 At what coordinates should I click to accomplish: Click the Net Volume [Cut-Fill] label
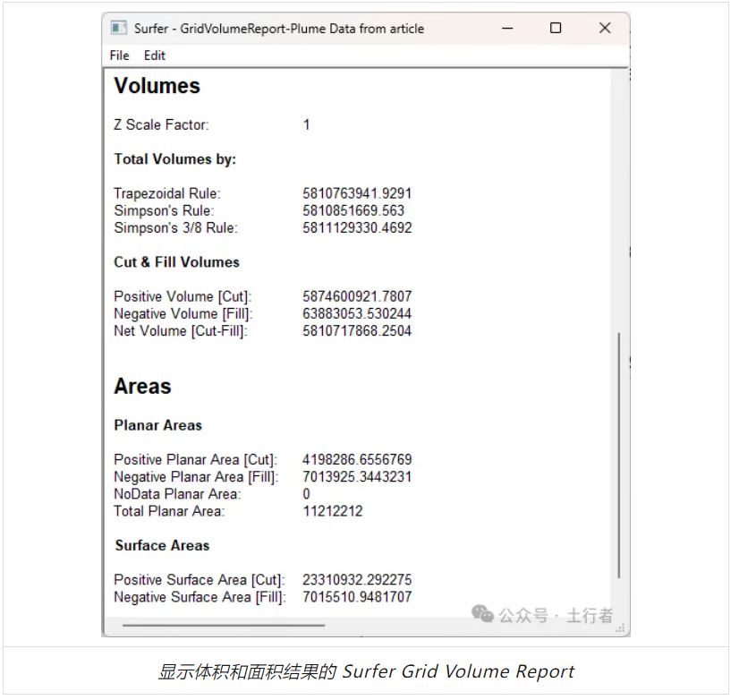click(181, 331)
